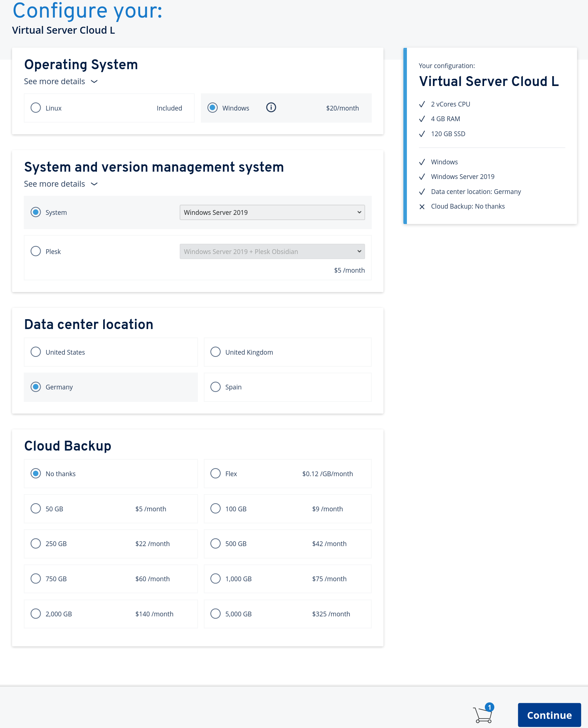This screenshot has height=728, width=588.
Task: Open the Plesk Obsidian version dropdown
Action: tap(272, 251)
